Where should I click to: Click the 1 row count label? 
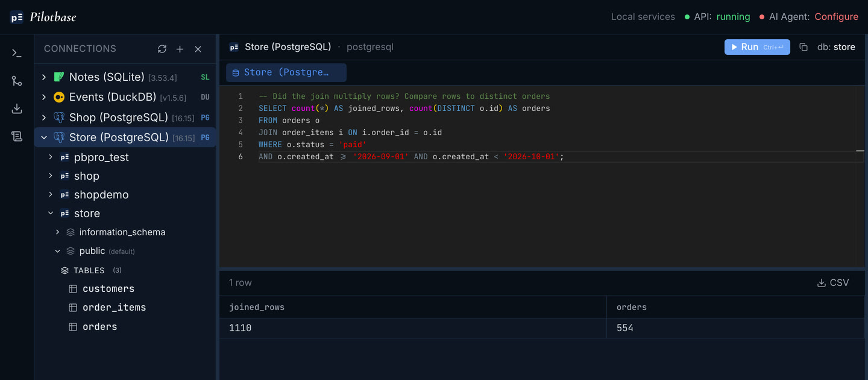pyautogui.click(x=241, y=283)
